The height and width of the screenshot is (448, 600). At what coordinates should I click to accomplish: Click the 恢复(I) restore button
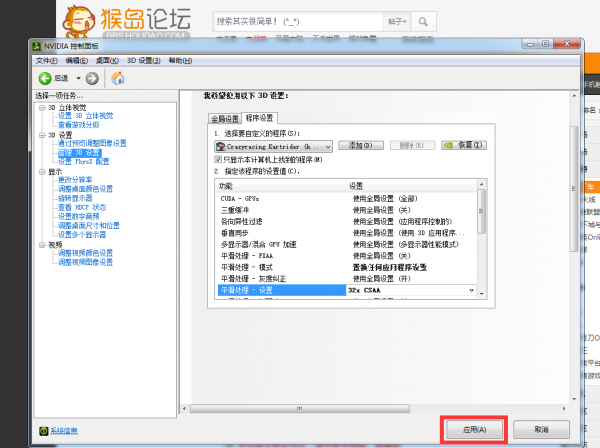pos(464,145)
